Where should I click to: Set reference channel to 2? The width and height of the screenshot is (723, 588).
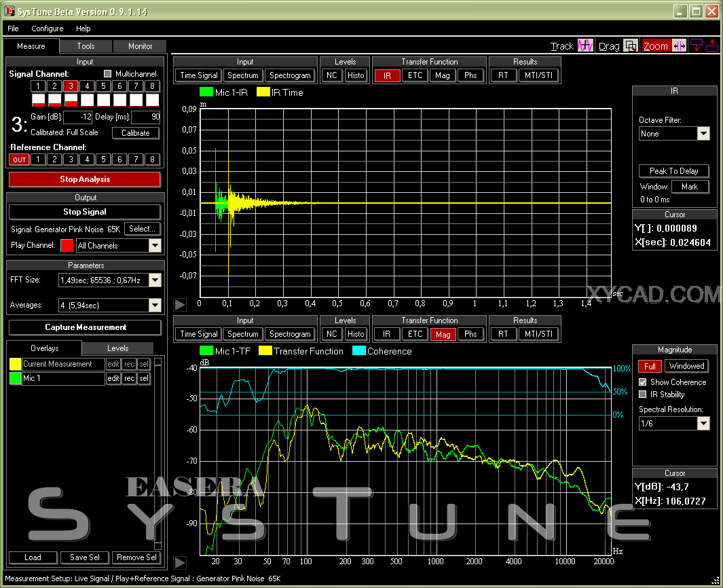(54, 160)
